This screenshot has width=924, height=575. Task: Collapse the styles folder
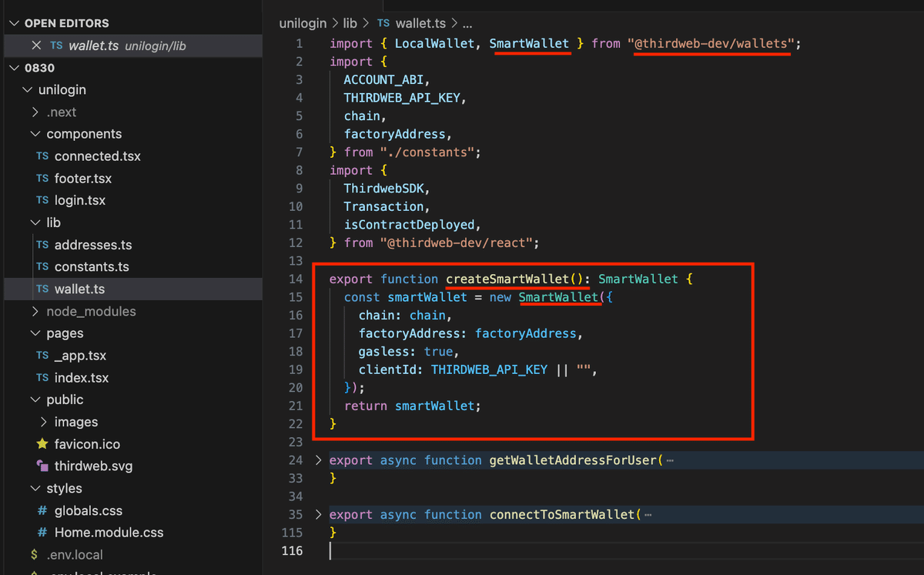coord(36,488)
